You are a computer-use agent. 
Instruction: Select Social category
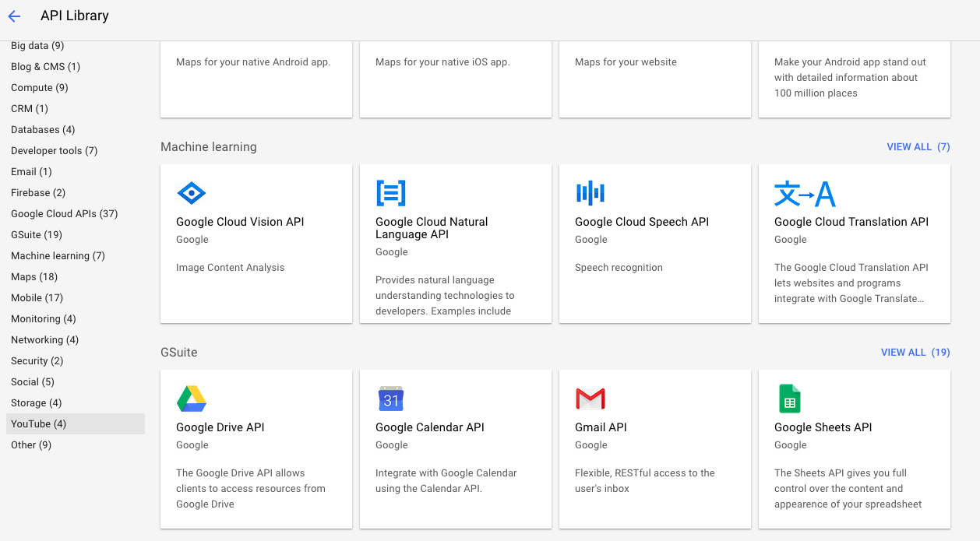pos(33,382)
